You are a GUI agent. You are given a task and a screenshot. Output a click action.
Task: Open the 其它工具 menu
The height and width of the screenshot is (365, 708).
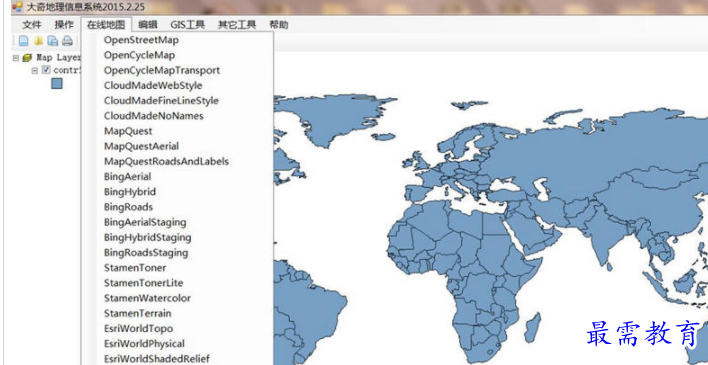pyautogui.click(x=237, y=25)
